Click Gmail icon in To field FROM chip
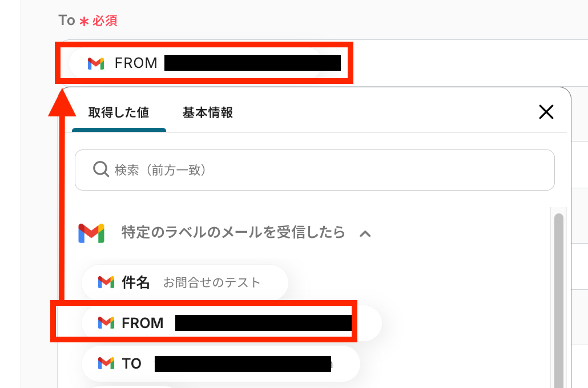 click(96, 63)
